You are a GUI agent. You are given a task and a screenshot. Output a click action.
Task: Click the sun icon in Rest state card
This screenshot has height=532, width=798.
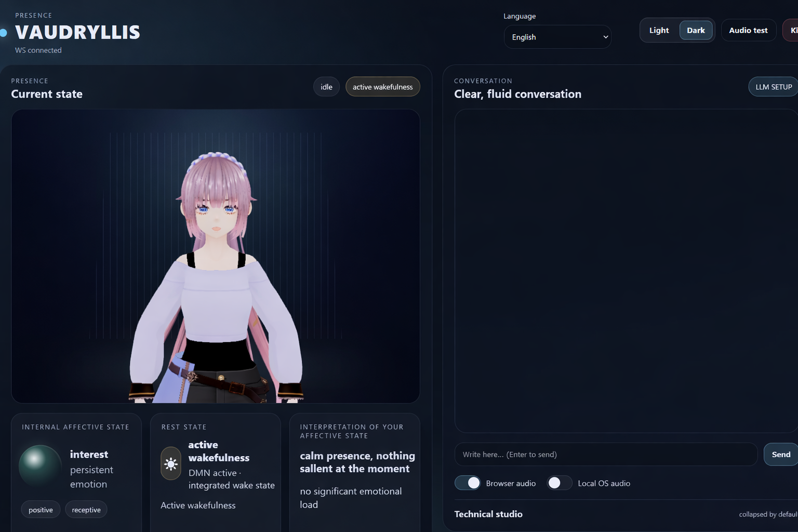[170, 463]
